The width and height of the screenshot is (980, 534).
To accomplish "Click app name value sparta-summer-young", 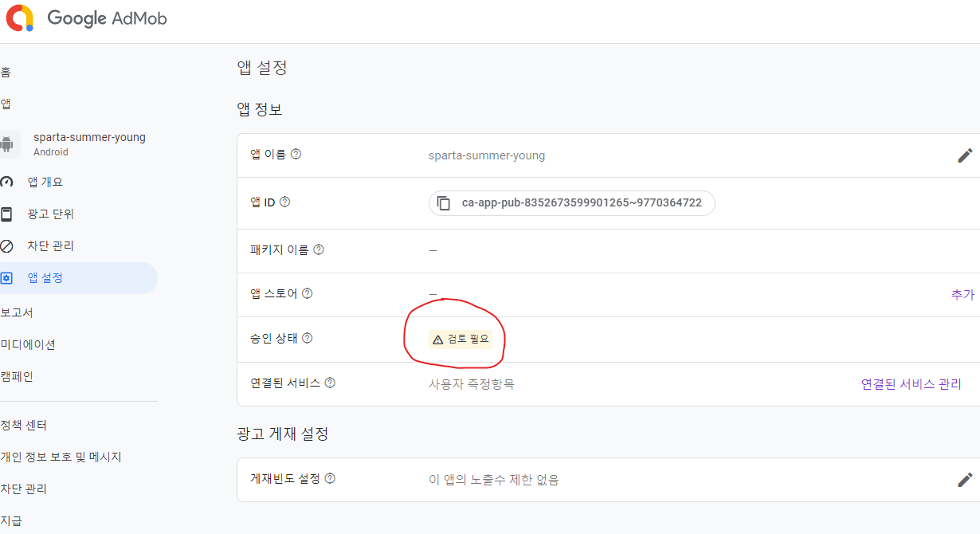I will click(x=487, y=155).
